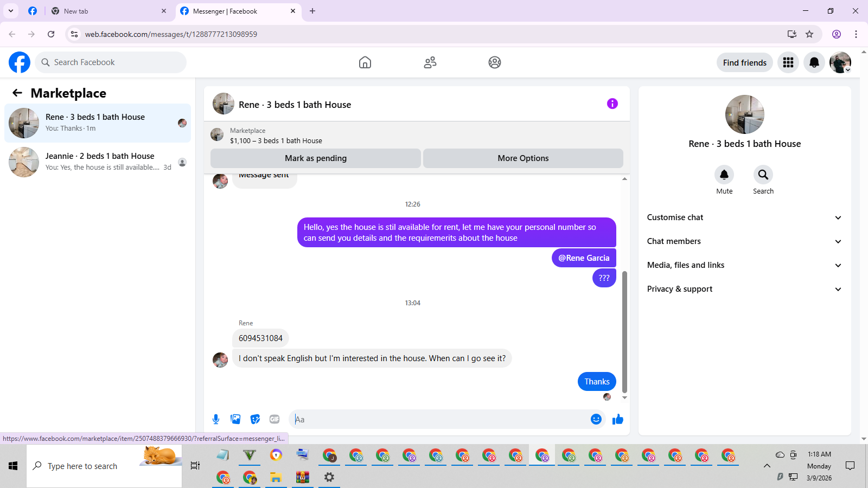Click the purple conversation information icon

coord(612,104)
